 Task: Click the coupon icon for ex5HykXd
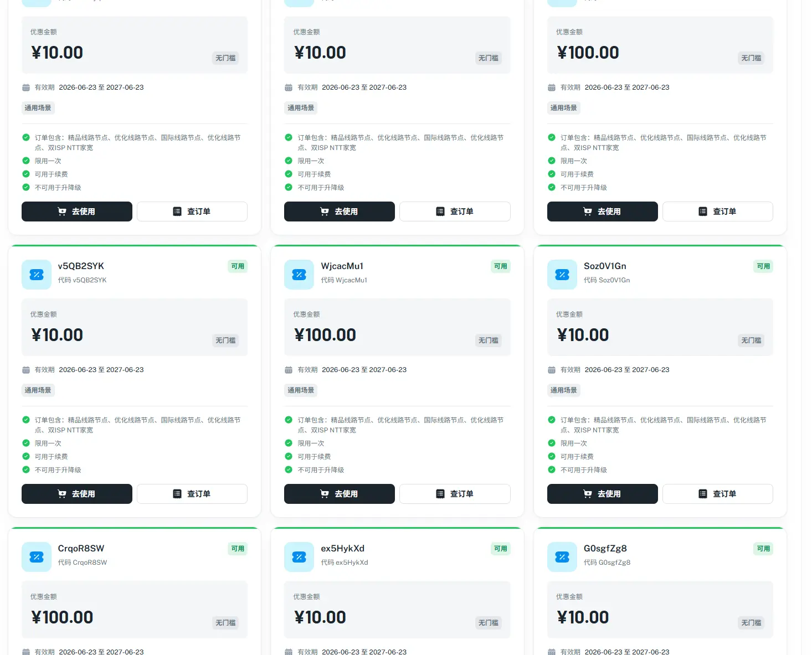(299, 557)
